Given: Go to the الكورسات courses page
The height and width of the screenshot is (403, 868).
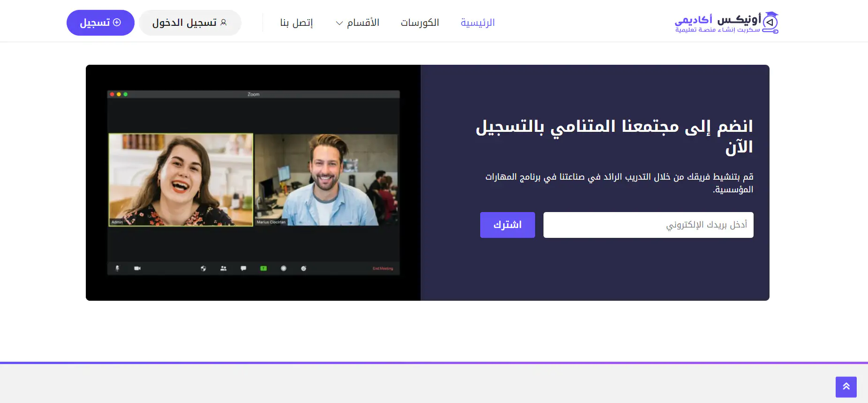Looking at the screenshot, I should coord(420,23).
